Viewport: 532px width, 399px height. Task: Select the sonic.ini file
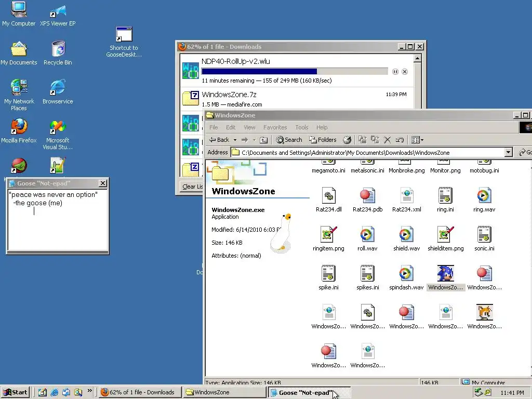coord(484,234)
